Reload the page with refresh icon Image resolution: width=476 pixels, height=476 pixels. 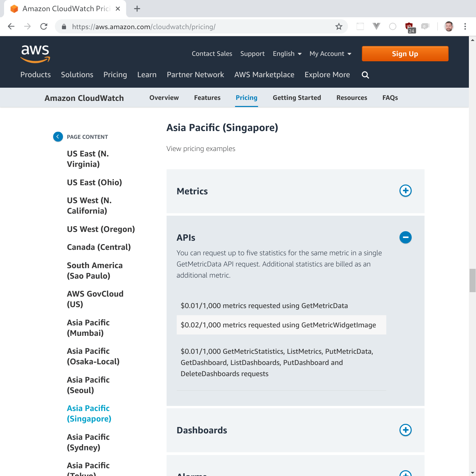tap(44, 26)
